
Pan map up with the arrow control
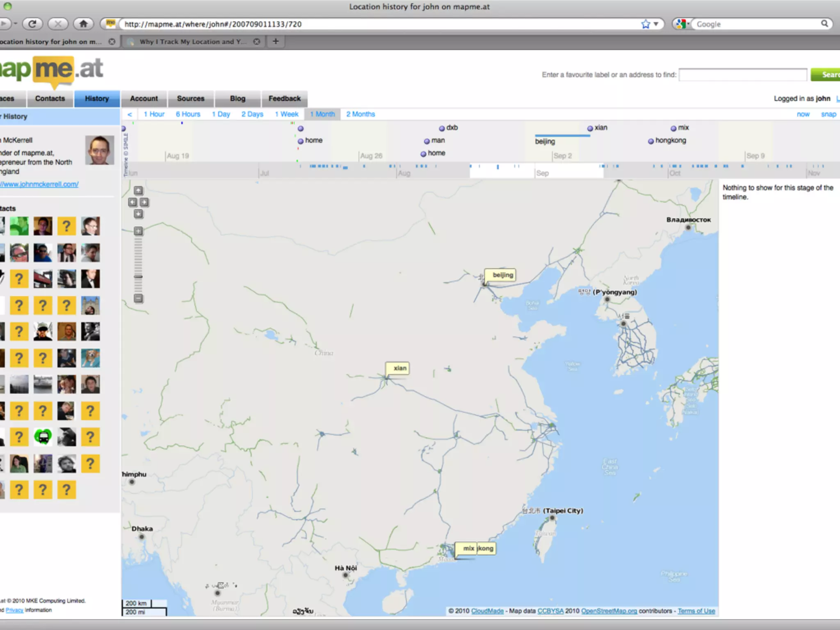139,190
